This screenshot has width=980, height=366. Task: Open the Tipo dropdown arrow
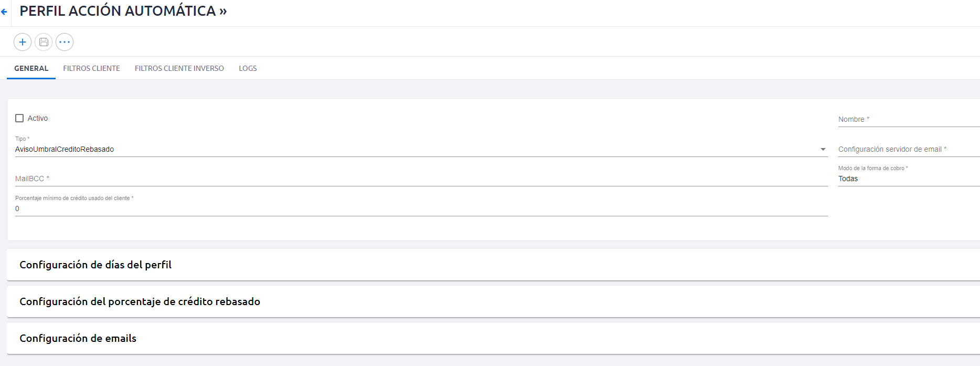point(823,150)
